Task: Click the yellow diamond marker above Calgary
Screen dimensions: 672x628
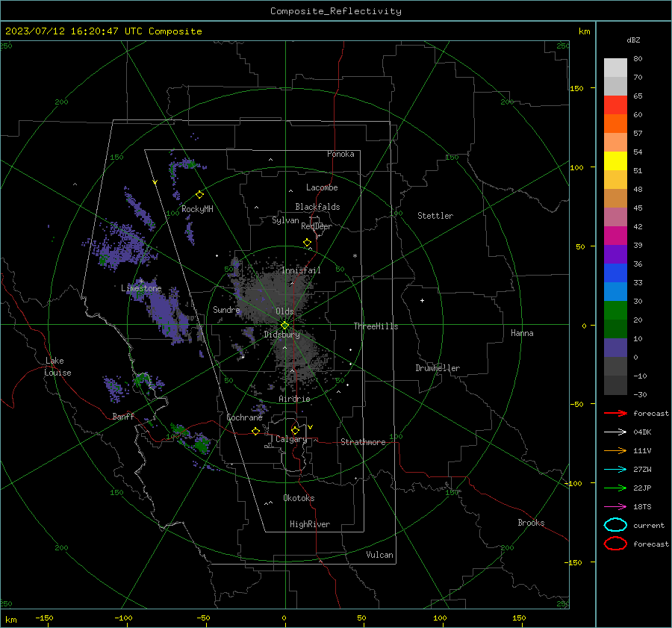Action: (x=295, y=430)
